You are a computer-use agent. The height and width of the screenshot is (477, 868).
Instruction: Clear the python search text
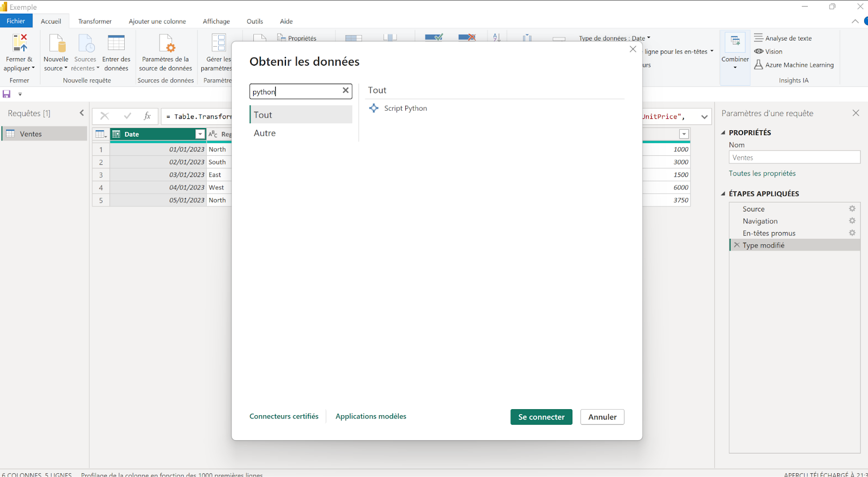pos(346,91)
